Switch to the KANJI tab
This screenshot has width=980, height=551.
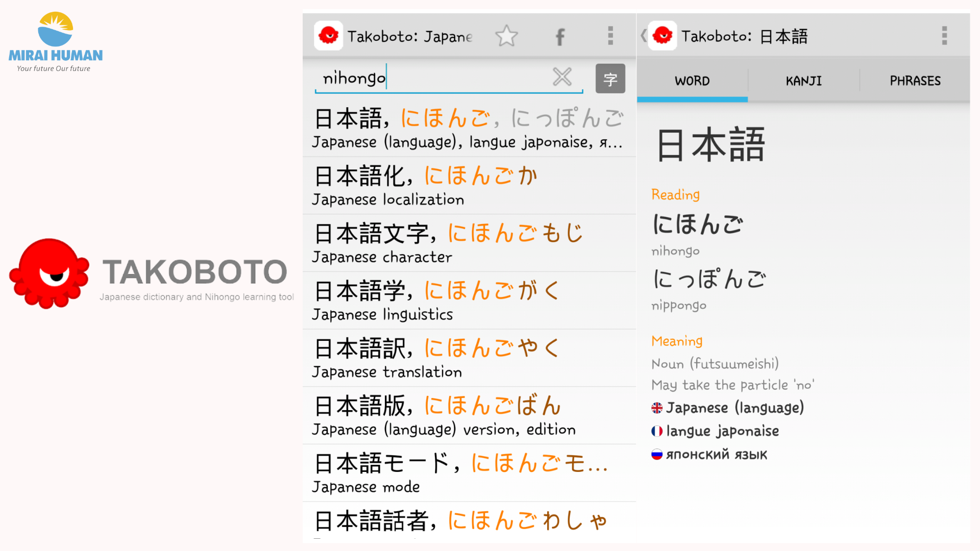[803, 81]
